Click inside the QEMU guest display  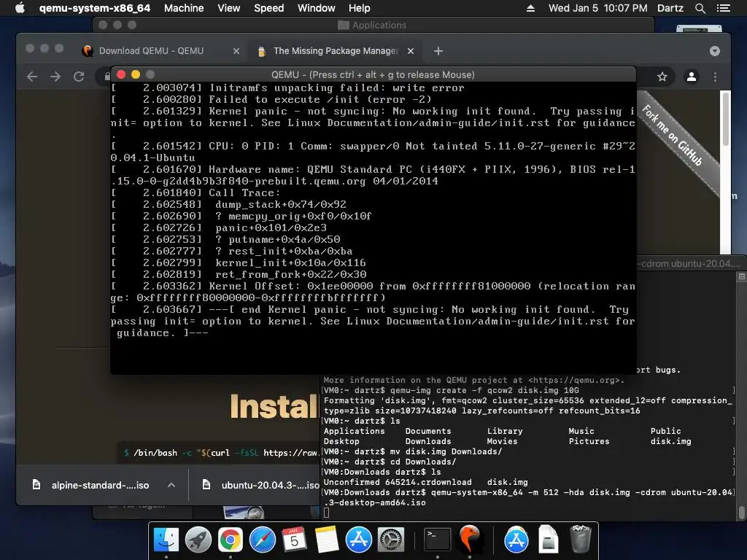tap(373, 227)
